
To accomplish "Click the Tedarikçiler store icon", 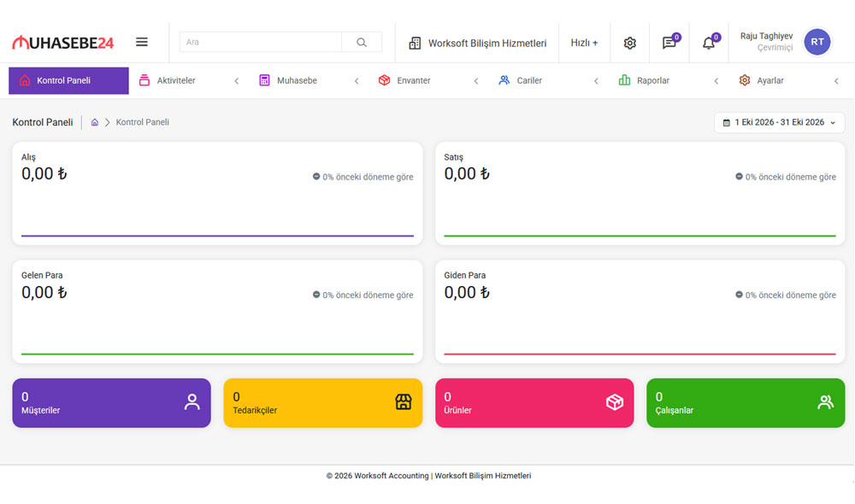I will [404, 402].
